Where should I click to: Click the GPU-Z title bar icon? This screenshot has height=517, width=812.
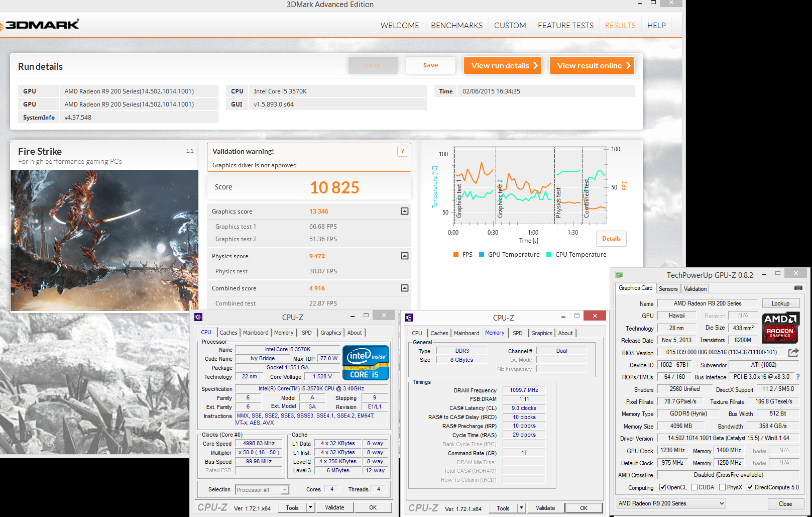click(x=619, y=275)
